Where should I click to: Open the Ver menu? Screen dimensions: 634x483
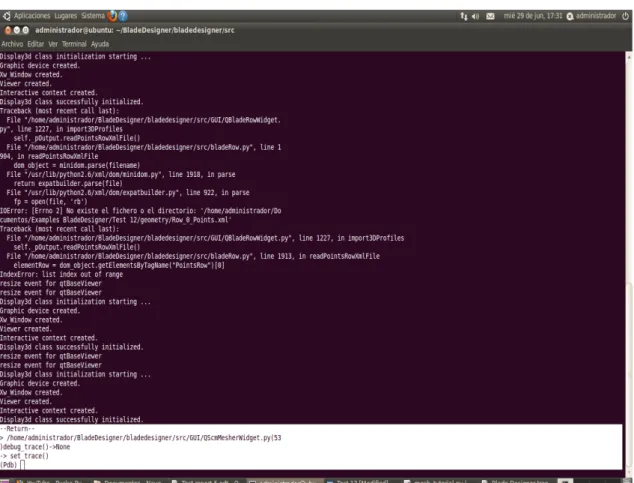(53, 44)
